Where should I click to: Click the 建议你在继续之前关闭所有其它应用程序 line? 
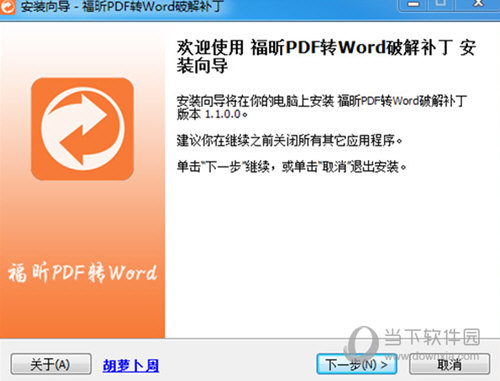(289, 140)
